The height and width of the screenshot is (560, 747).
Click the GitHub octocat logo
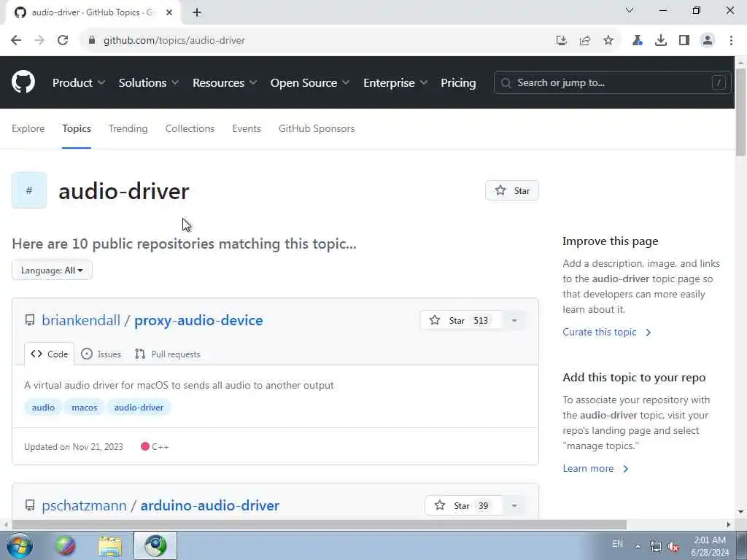(23, 82)
